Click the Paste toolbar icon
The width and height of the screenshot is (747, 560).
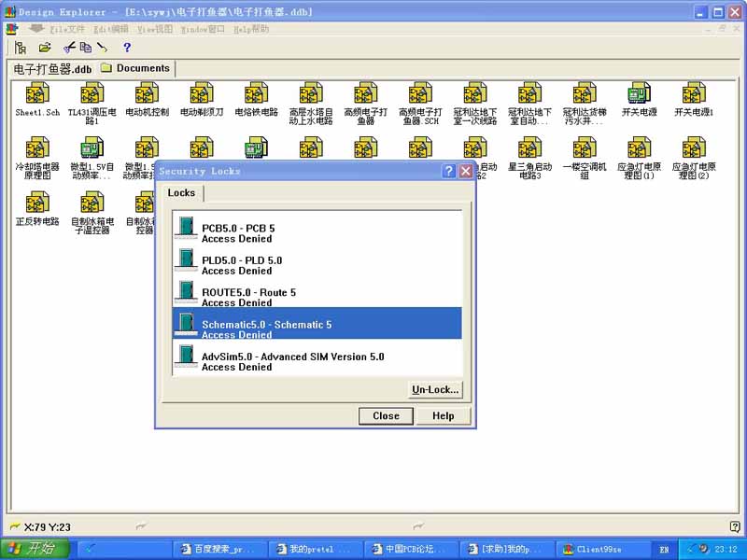[x=102, y=48]
